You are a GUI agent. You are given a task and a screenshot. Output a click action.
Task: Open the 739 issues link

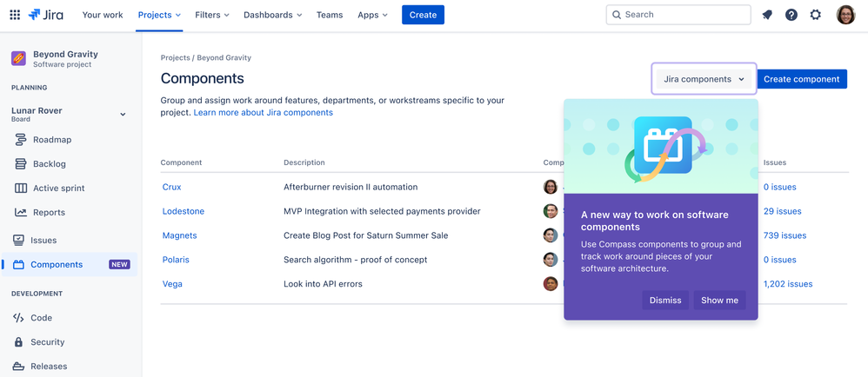coord(785,235)
